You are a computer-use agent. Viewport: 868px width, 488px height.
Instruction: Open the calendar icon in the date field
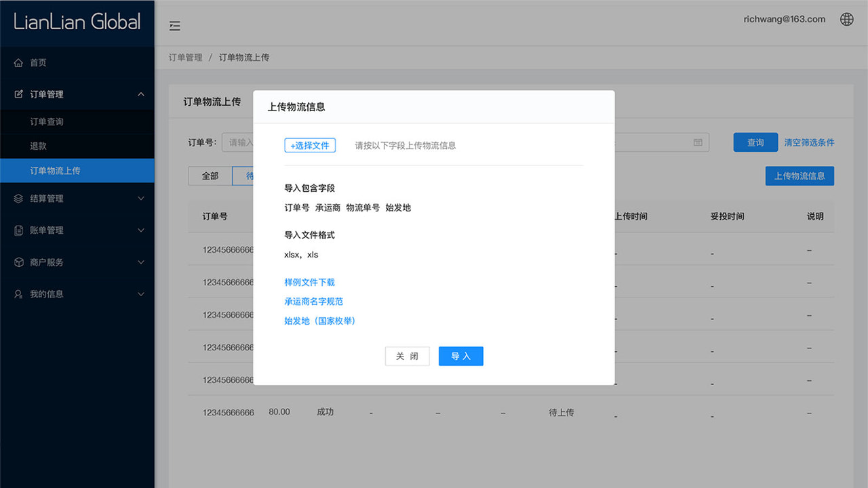[699, 142]
